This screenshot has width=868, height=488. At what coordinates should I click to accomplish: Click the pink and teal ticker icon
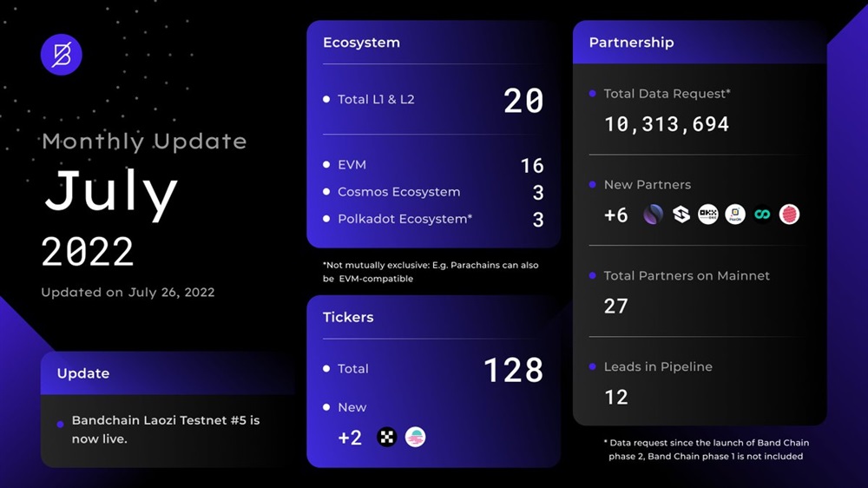coord(416,437)
